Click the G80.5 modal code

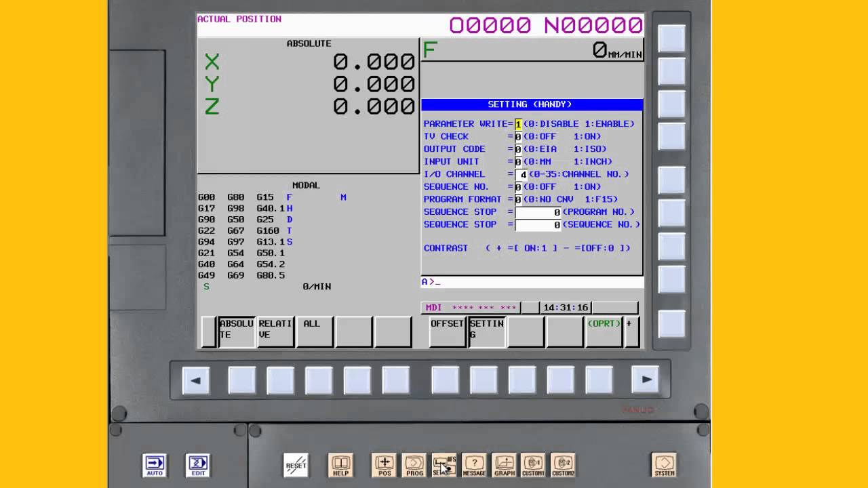[x=271, y=276]
